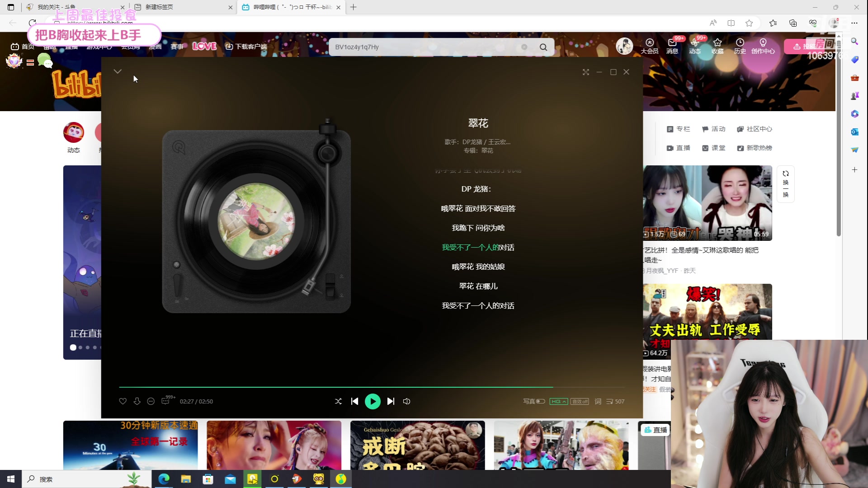Click the album art on vinyl record
Viewport: 868px width, 488px height.
point(256,221)
